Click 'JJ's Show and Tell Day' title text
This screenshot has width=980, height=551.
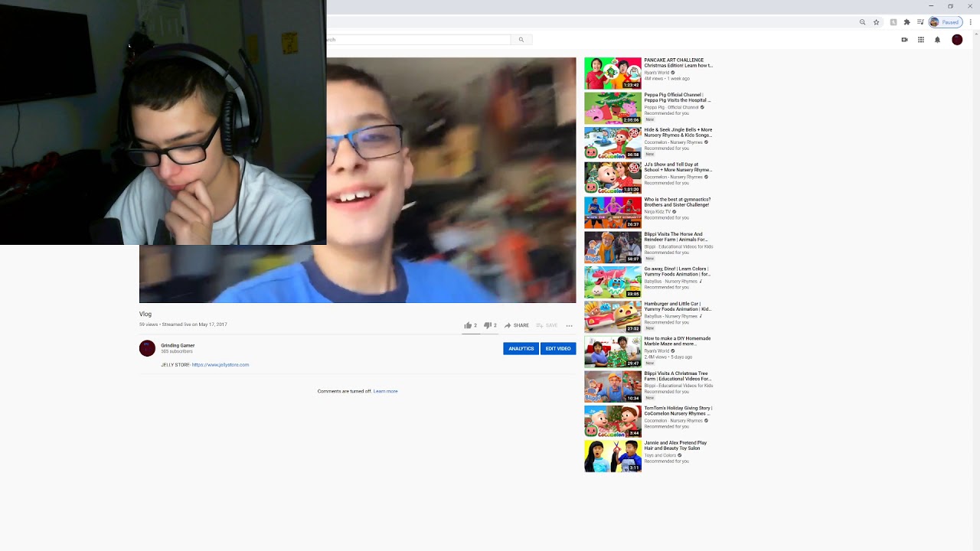point(678,167)
